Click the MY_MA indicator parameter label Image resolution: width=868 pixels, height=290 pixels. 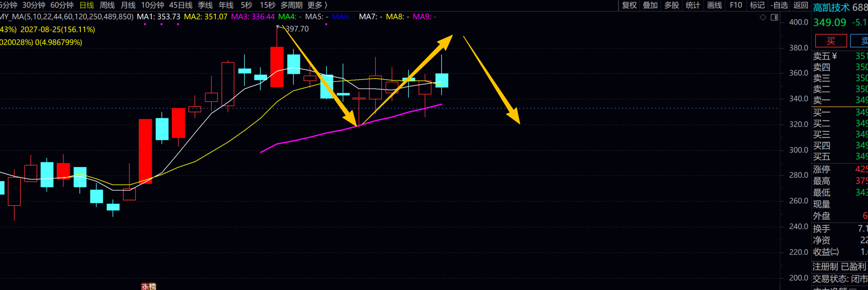pyautogui.click(x=67, y=17)
